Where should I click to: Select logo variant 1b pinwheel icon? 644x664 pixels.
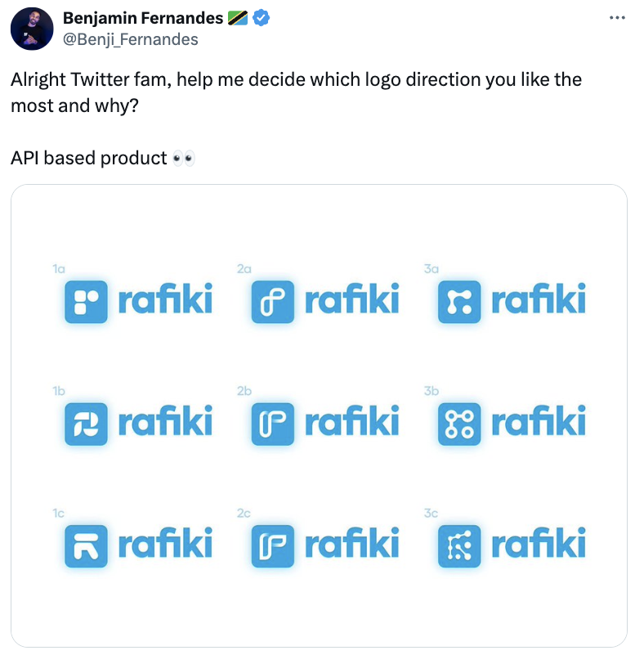[x=86, y=423]
